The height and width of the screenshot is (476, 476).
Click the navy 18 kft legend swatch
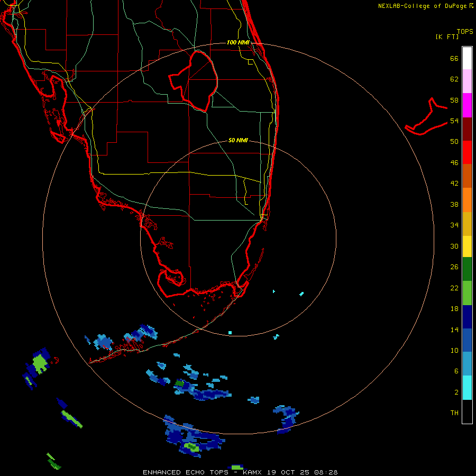[x=467, y=317]
